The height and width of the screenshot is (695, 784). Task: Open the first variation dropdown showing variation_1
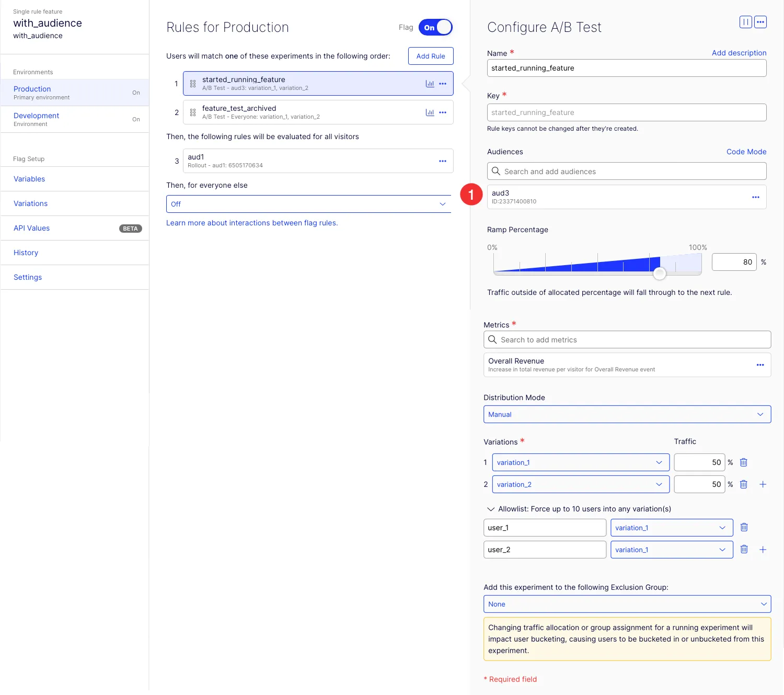pyautogui.click(x=581, y=462)
